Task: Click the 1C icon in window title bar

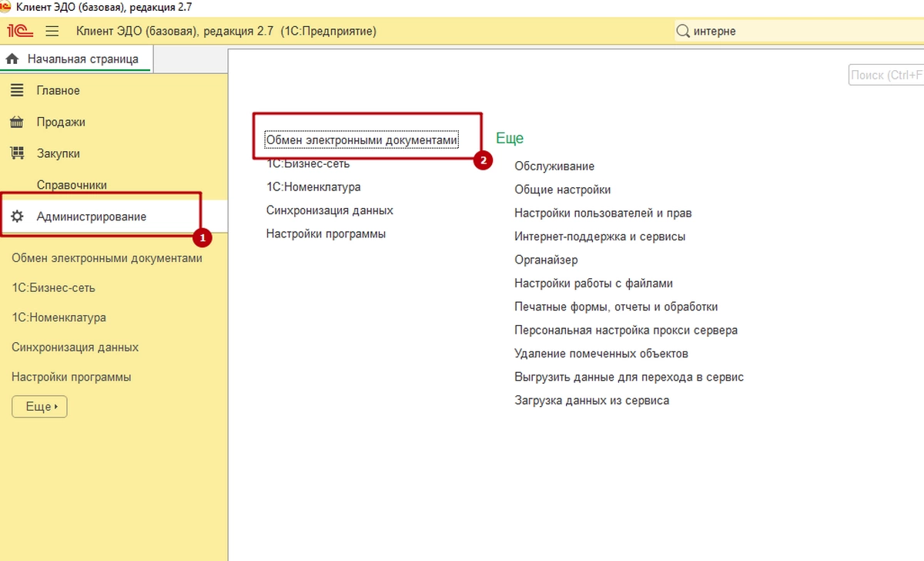Action: (6, 6)
